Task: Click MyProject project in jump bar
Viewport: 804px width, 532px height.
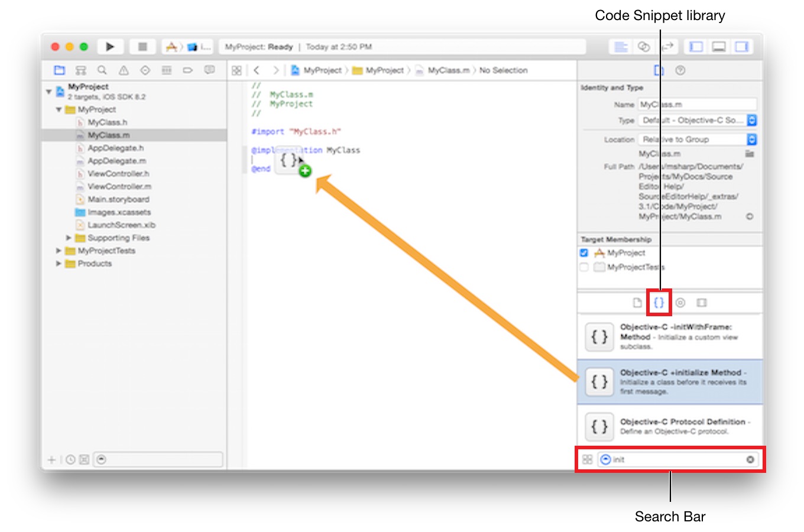Action: point(316,70)
